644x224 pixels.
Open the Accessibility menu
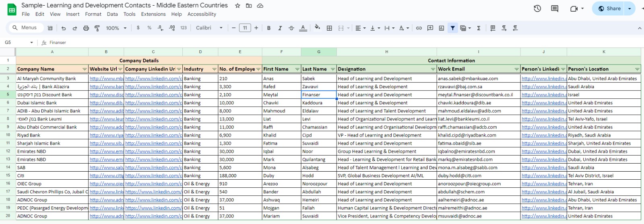(202, 14)
